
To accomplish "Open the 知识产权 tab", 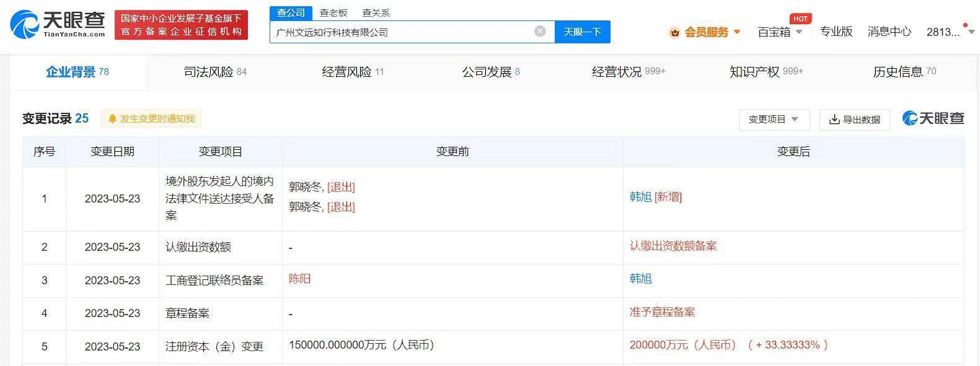I will pos(766,72).
